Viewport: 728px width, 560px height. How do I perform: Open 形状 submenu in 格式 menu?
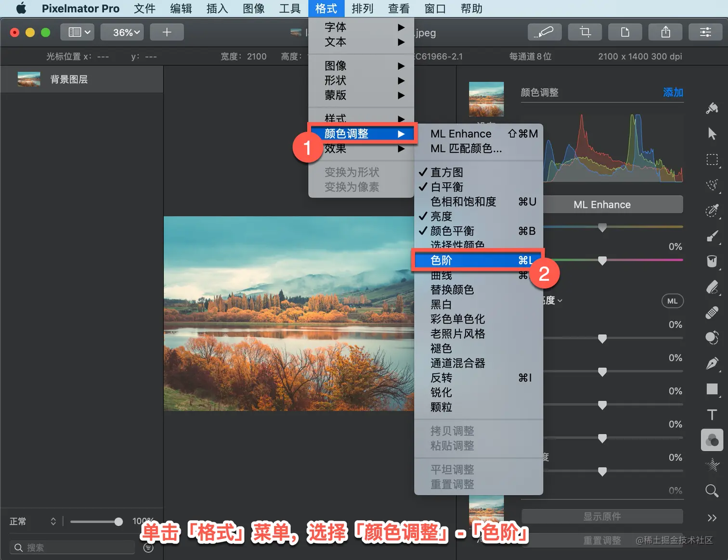point(361,80)
